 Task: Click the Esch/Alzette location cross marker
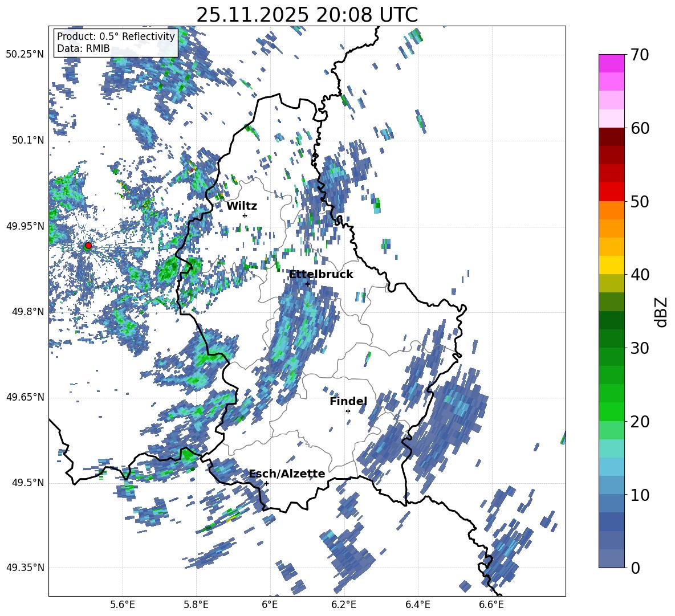pyautogui.click(x=266, y=483)
